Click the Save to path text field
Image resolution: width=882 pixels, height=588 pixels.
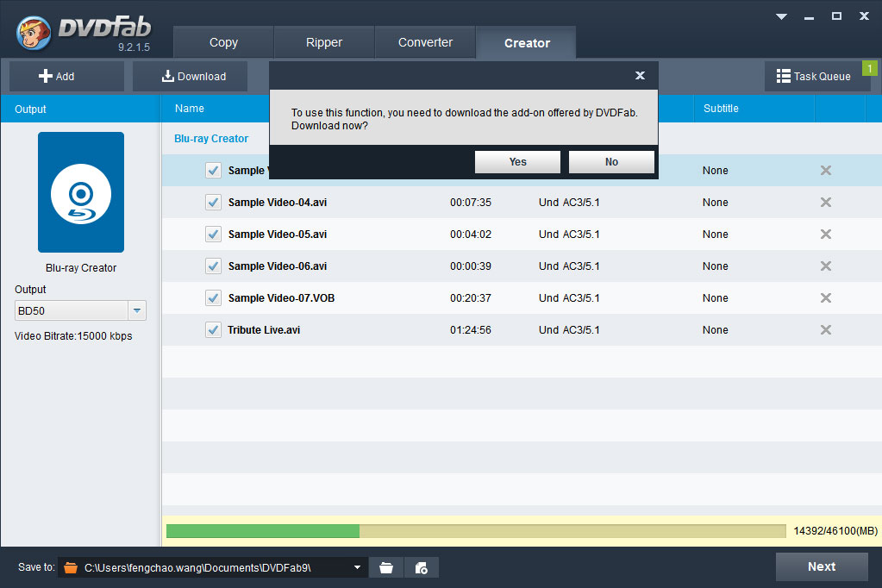(214, 568)
